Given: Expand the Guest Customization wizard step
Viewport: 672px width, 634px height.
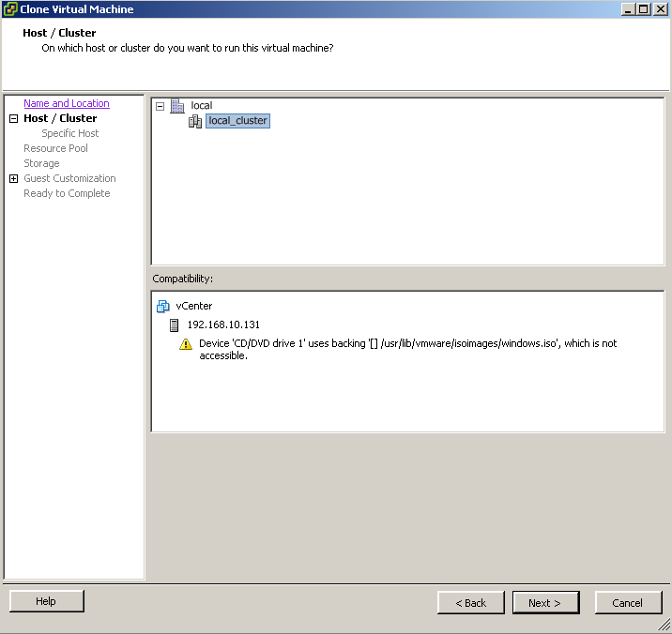Looking at the screenshot, I should pos(14,178).
